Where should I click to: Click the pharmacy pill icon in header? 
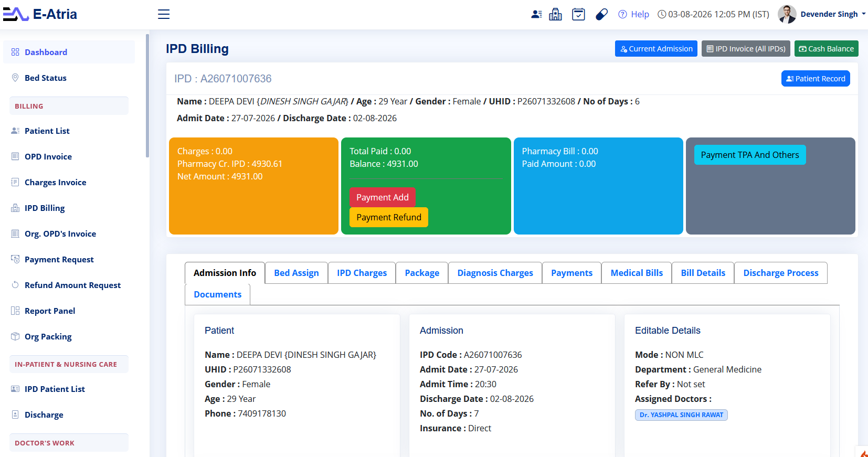601,14
